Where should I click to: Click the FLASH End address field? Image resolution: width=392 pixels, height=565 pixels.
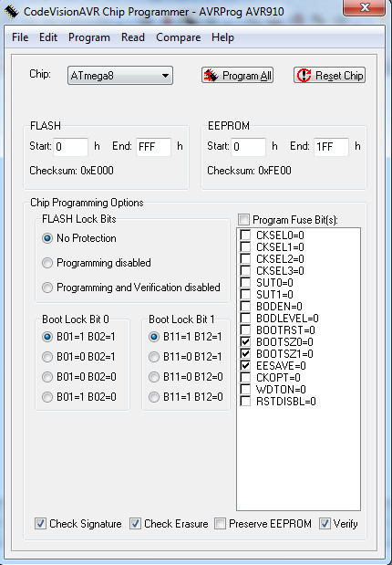tap(153, 147)
